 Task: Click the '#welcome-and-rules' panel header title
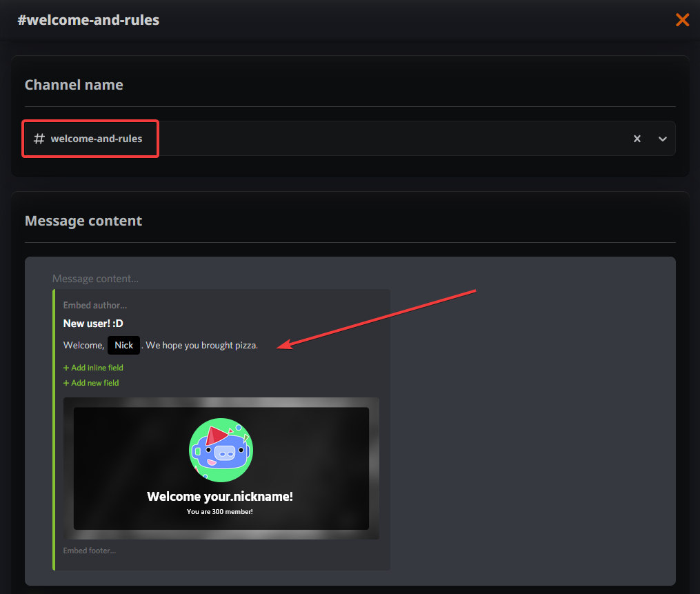tap(88, 20)
